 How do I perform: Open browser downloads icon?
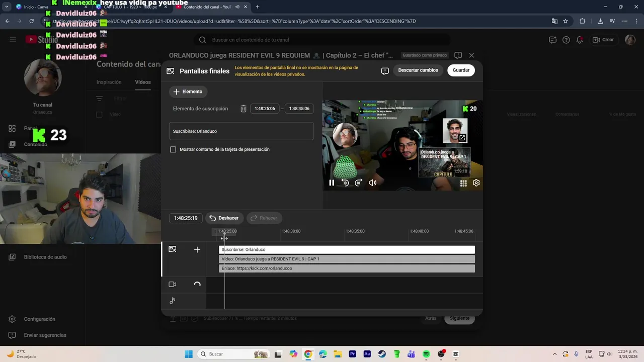(x=600, y=21)
